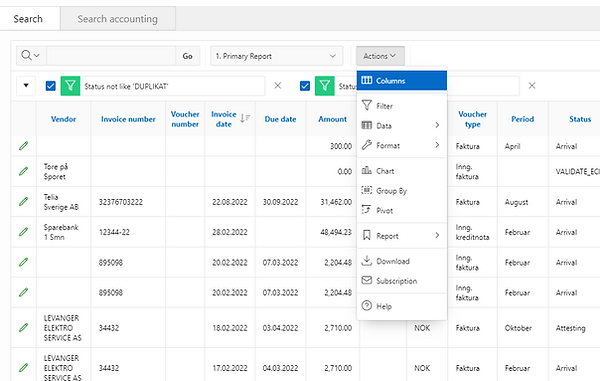Remove the Status not like 'DUPLIKAT' filter
This screenshot has height=381, width=600.
click(x=278, y=86)
